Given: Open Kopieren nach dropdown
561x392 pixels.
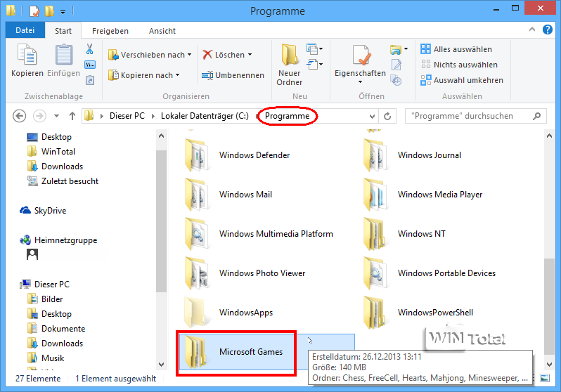Looking at the screenshot, I should (144, 75).
